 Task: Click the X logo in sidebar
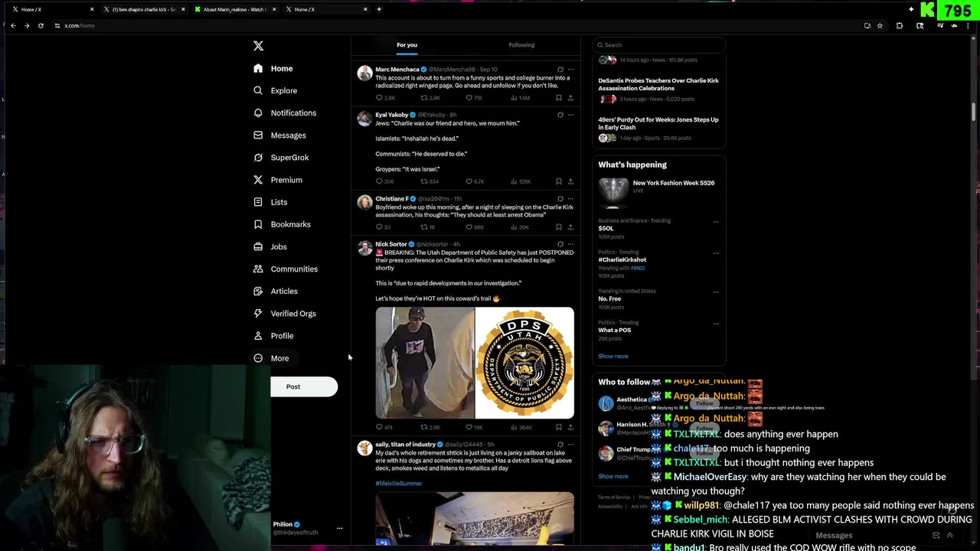pos(258,46)
